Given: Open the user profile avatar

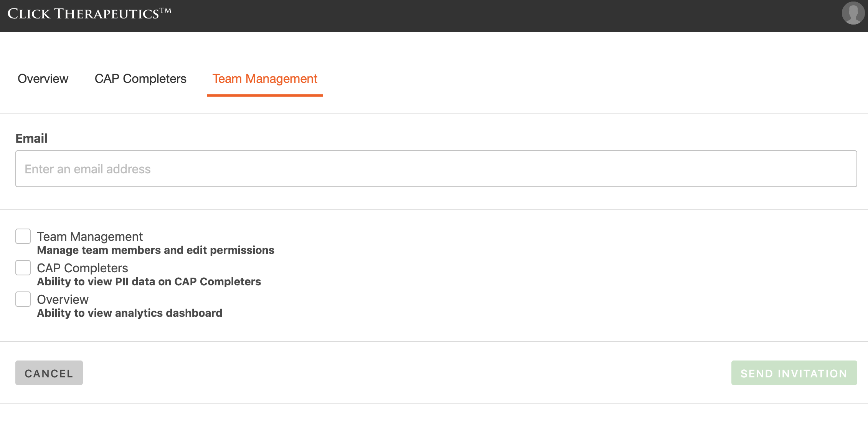Looking at the screenshot, I should 853,13.
